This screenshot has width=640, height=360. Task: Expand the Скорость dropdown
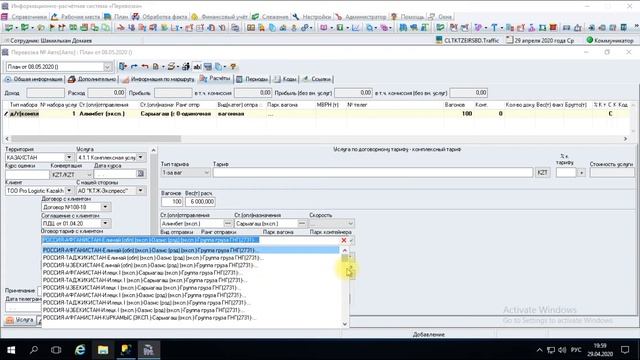click(x=350, y=223)
